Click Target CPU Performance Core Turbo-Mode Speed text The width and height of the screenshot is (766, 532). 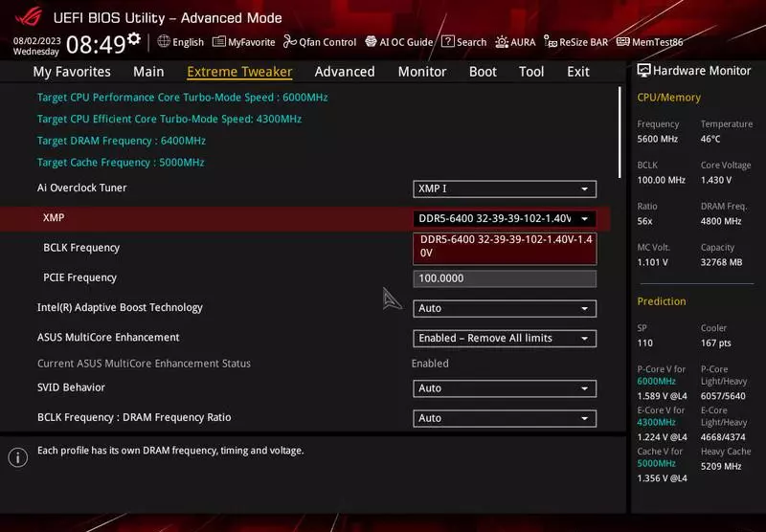[182, 98]
